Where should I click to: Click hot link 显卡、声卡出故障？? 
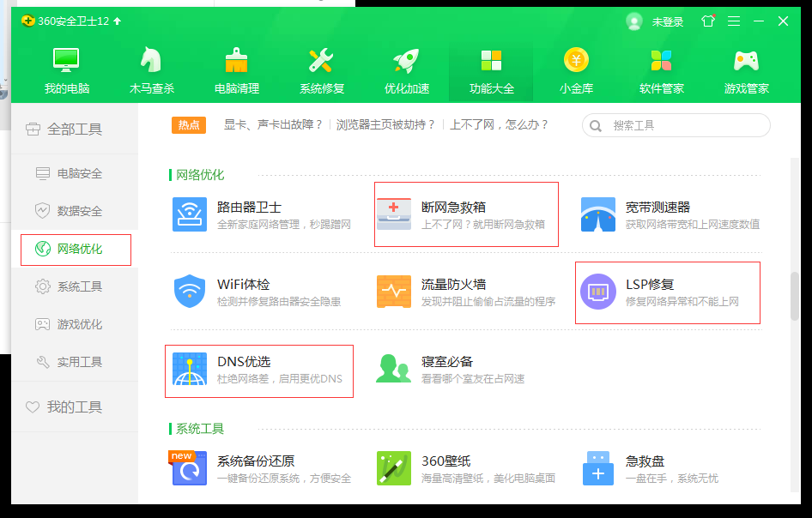[x=273, y=124]
